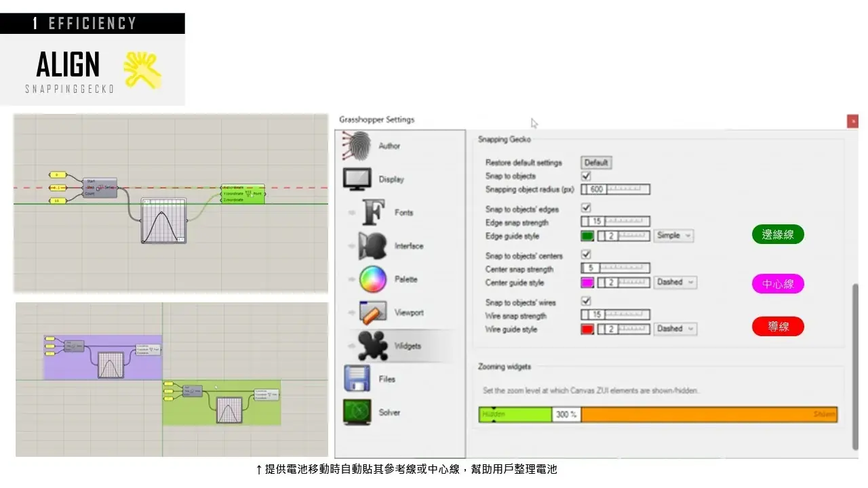
Task: Click the Snapping object radius slider
Action: [x=626, y=190]
